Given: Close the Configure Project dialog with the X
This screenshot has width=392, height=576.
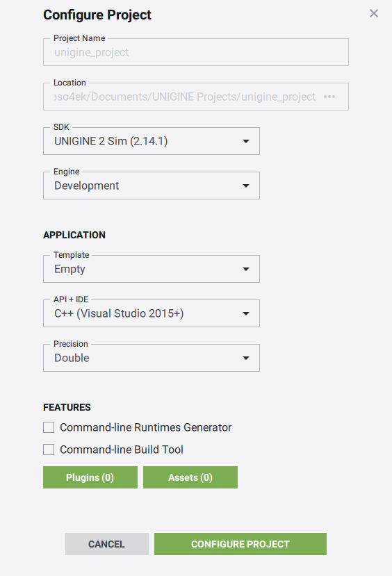Looking at the screenshot, I should coord(374,14).
